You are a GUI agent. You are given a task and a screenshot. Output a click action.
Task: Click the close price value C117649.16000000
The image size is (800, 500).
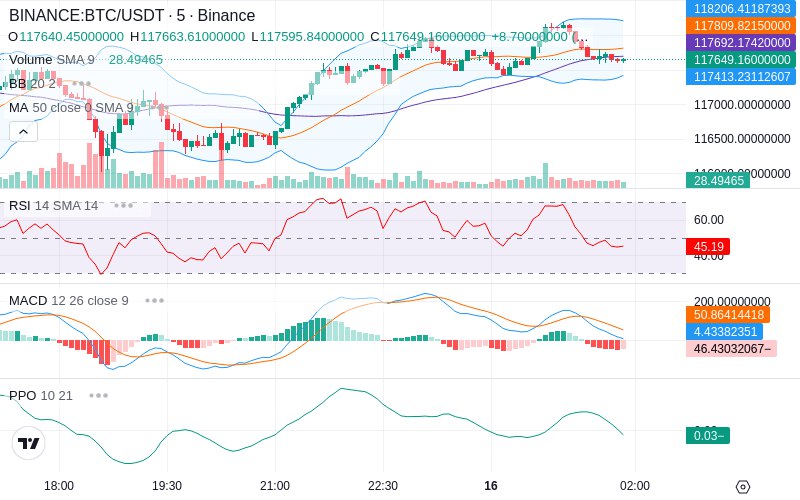tap(428, 37)
